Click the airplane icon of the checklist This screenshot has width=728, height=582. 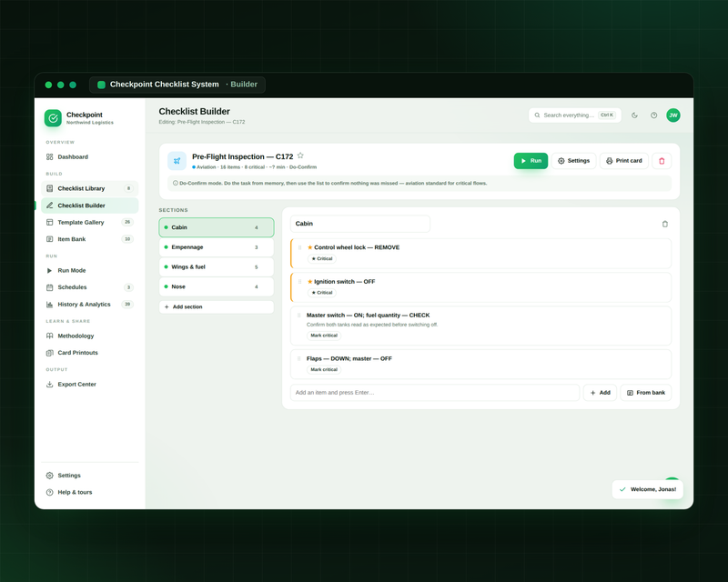pyautogui.click(x=177, y=161)
